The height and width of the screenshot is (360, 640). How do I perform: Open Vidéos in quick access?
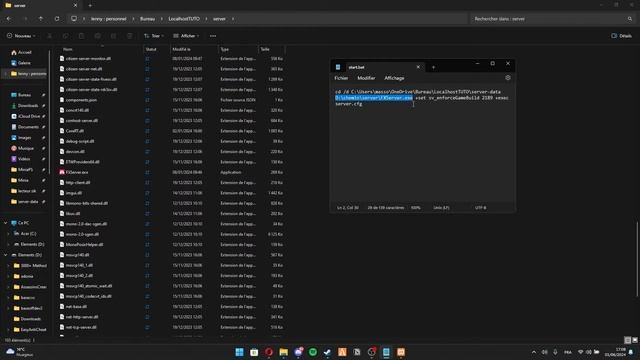coord(24,159)
